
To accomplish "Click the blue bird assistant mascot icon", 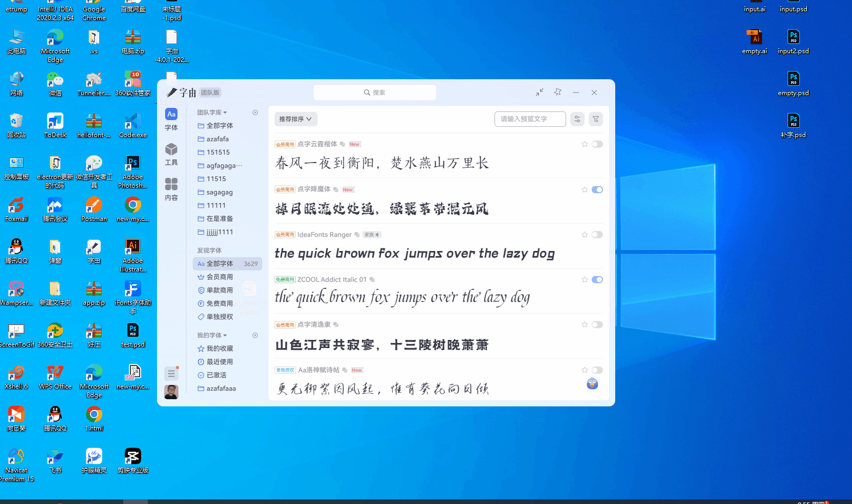I will [x=592, y=384].
